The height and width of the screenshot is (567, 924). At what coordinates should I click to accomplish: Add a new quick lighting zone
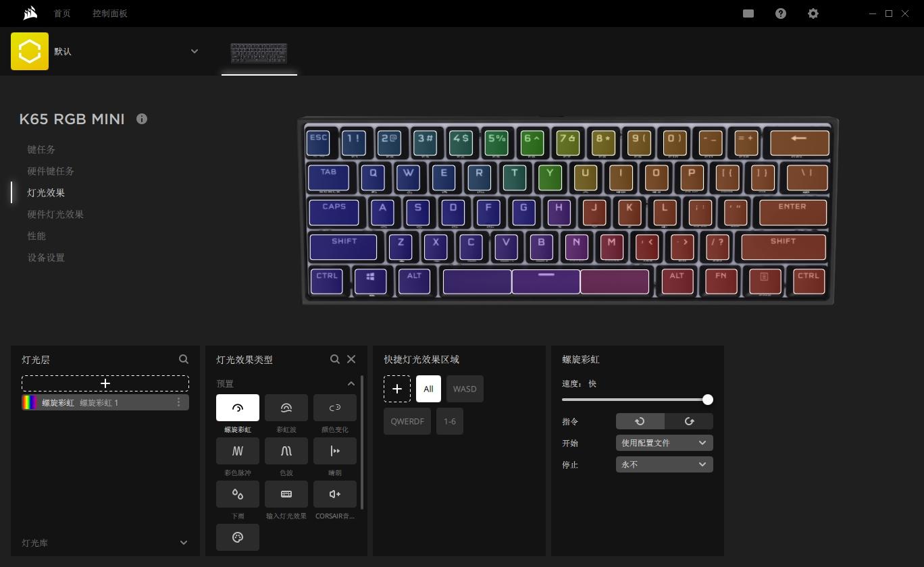(397, 389)
